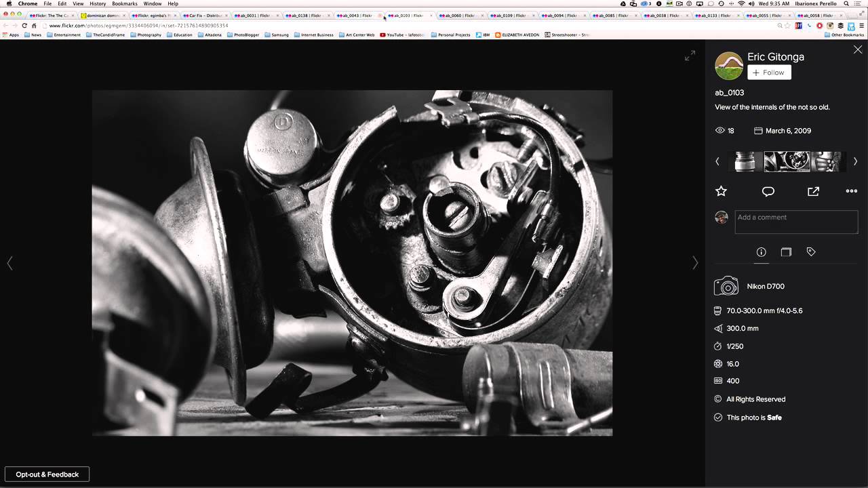The image size is (868, 488).
Task: Open the Apps bookmarks shortcut
Action: pyautogui.click(x=11, y=35)
